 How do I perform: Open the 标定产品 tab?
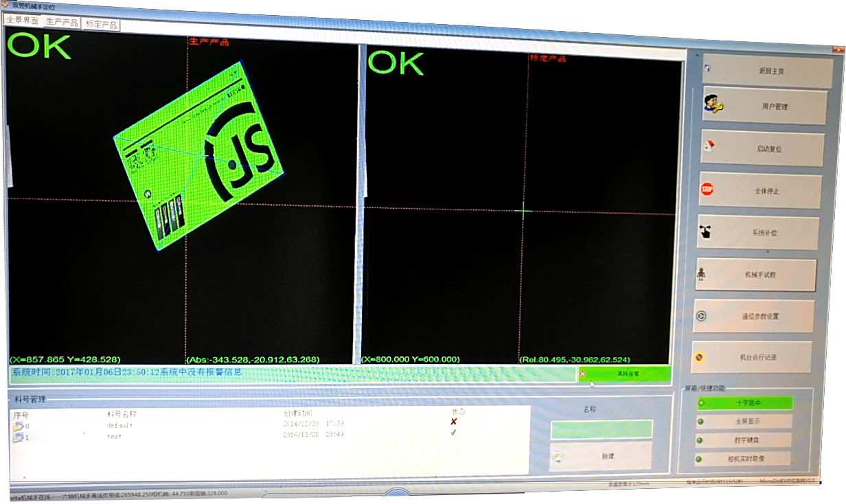[101, 25]
